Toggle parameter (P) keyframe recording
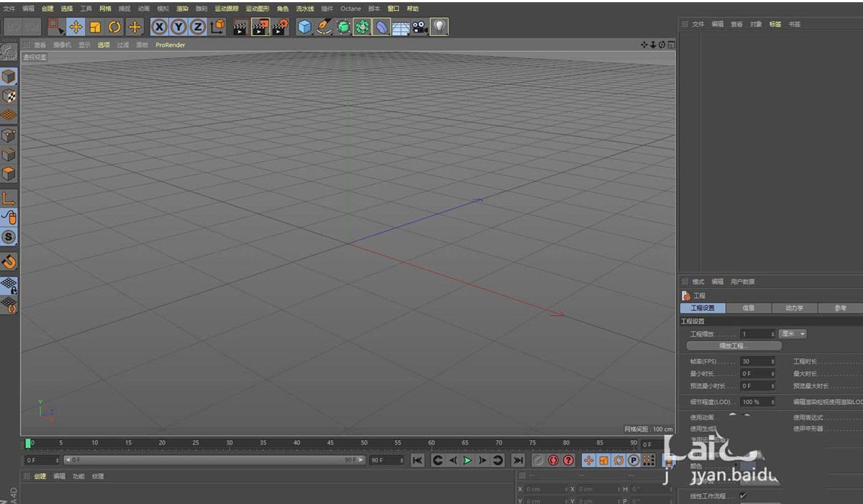 coord(634,460)
